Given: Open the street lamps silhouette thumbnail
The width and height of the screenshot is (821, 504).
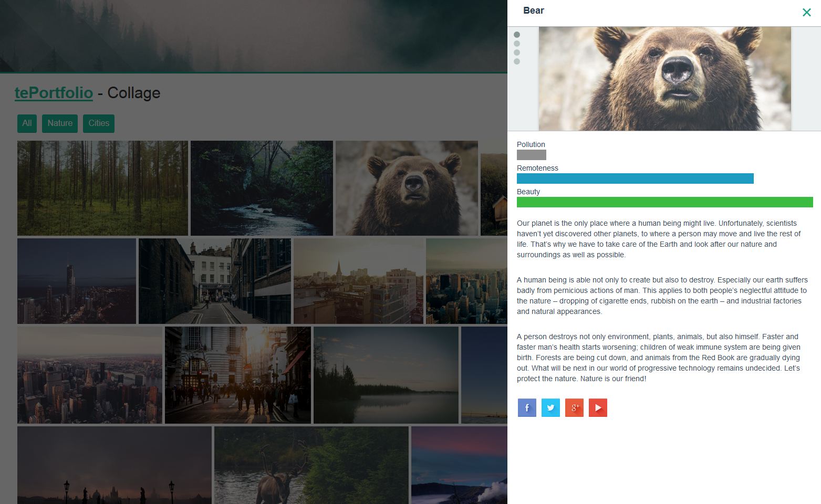Looking at the screenshot, I should pos(115,465).
